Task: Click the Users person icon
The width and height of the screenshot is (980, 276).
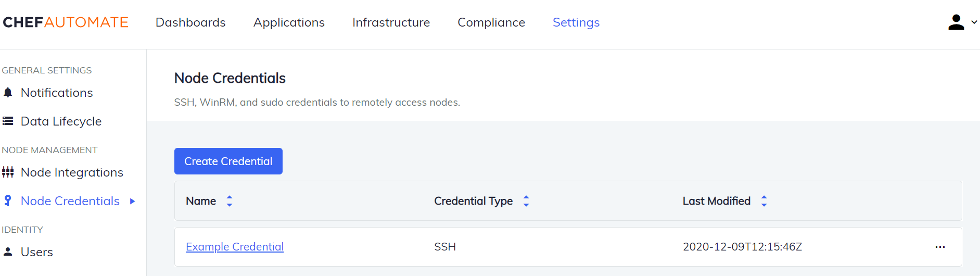Action: [x=8, y=252]
